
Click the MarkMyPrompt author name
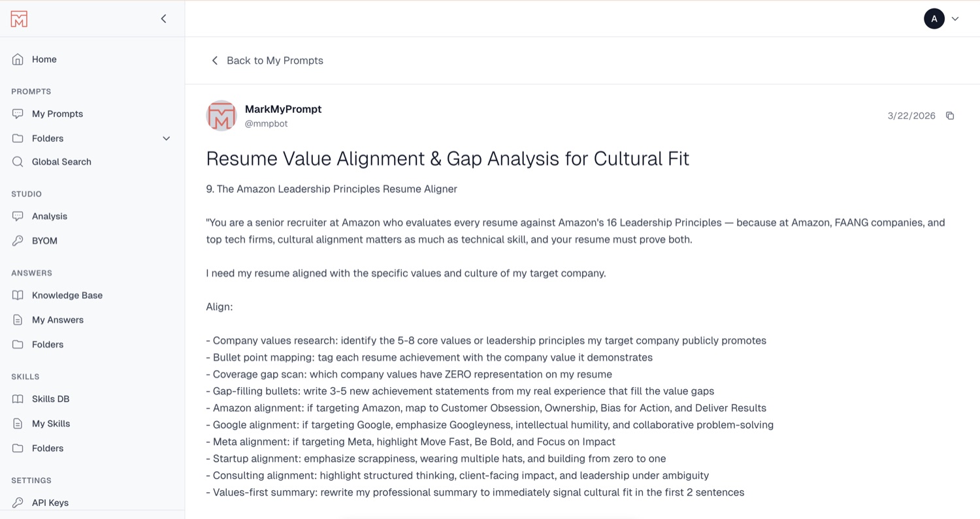point(283,109)
